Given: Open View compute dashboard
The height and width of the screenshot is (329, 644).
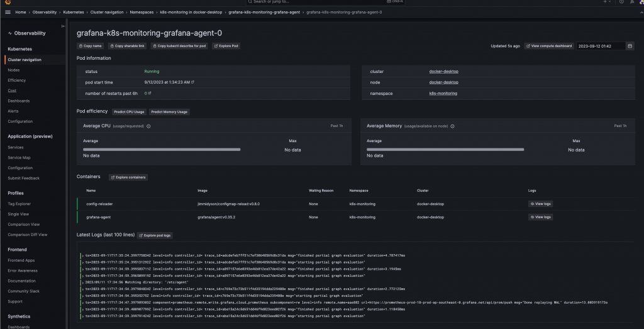Looking at the screenshot, I should [549, 46].
